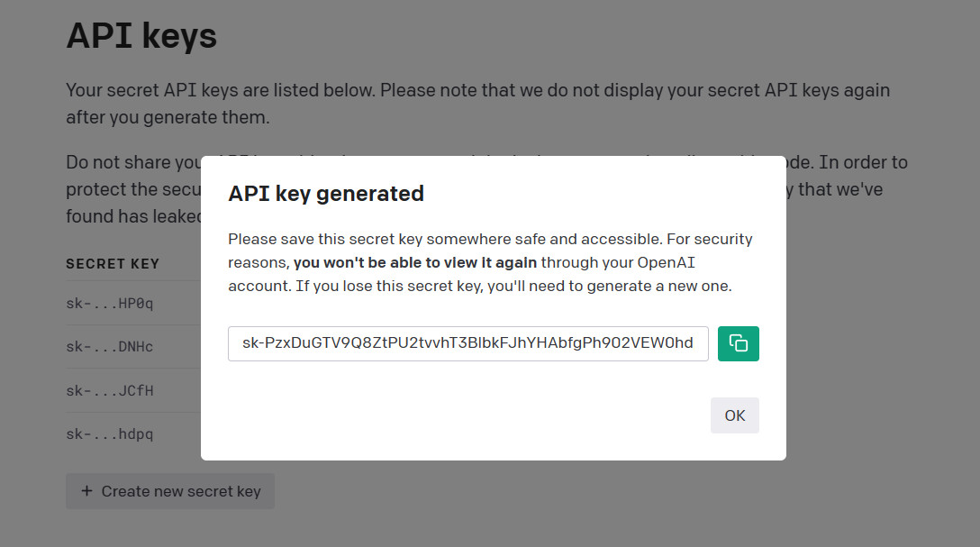Click the text 'found has leaked'
The image size is (980, 547).
tap(133, 216)
